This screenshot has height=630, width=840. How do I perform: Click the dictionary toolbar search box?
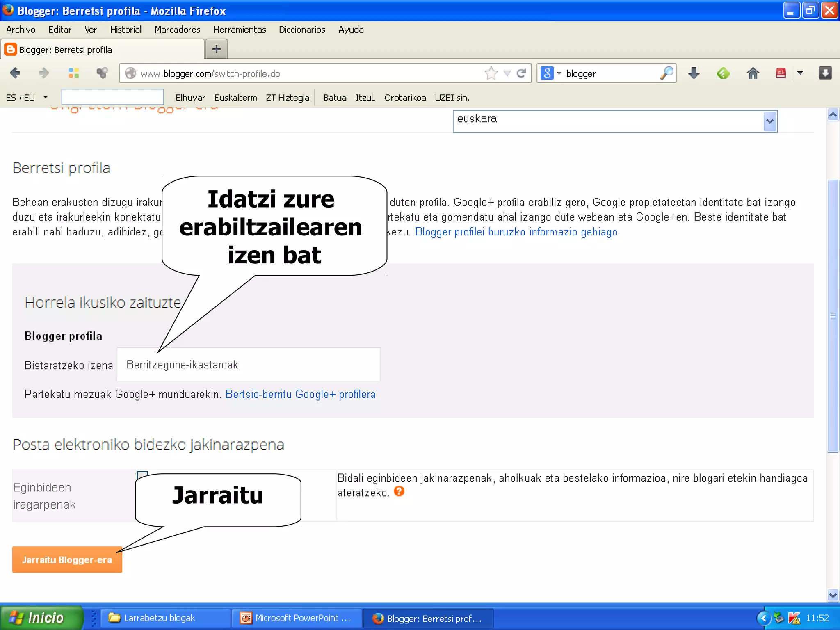coord(113,97)
